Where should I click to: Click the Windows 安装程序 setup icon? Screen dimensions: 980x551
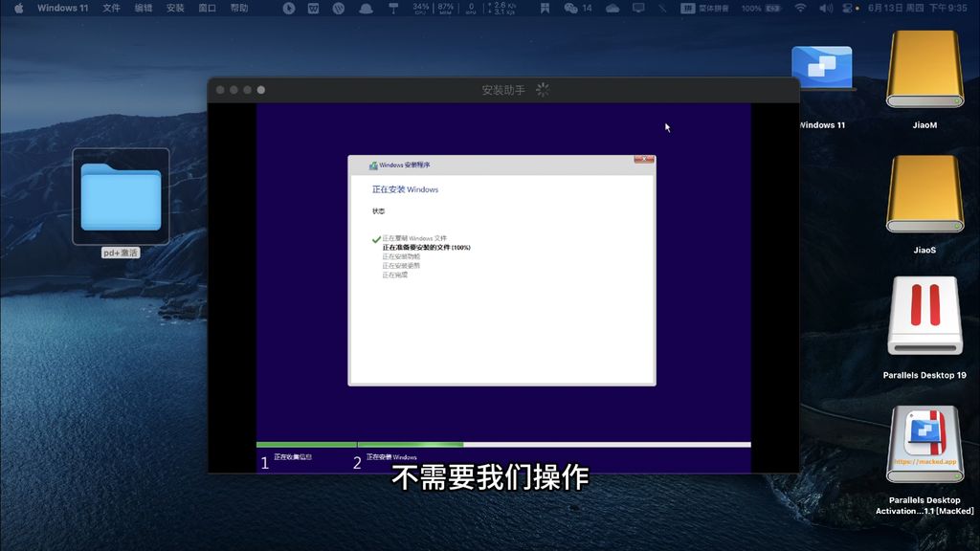tap(373, 165)
